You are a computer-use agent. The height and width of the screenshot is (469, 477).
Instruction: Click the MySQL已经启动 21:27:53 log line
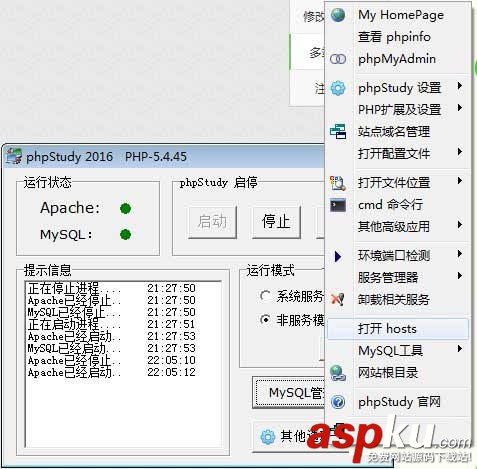[x=112, y=348]
